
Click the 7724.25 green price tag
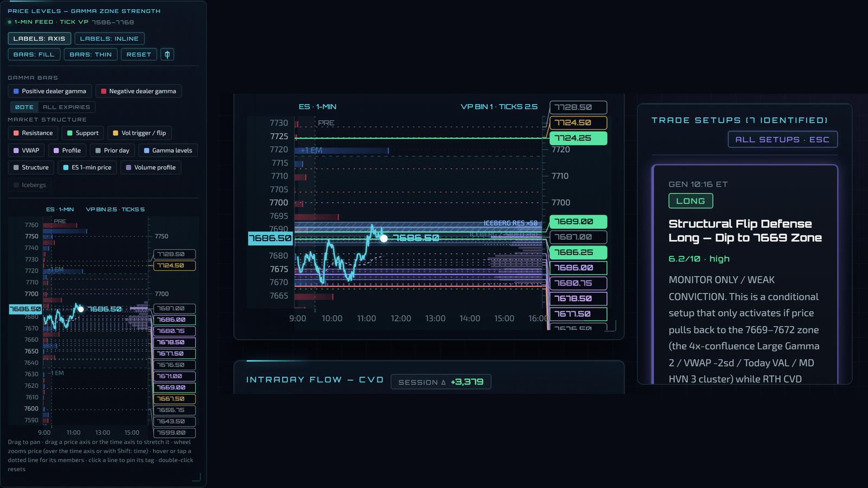coord(578,138)
